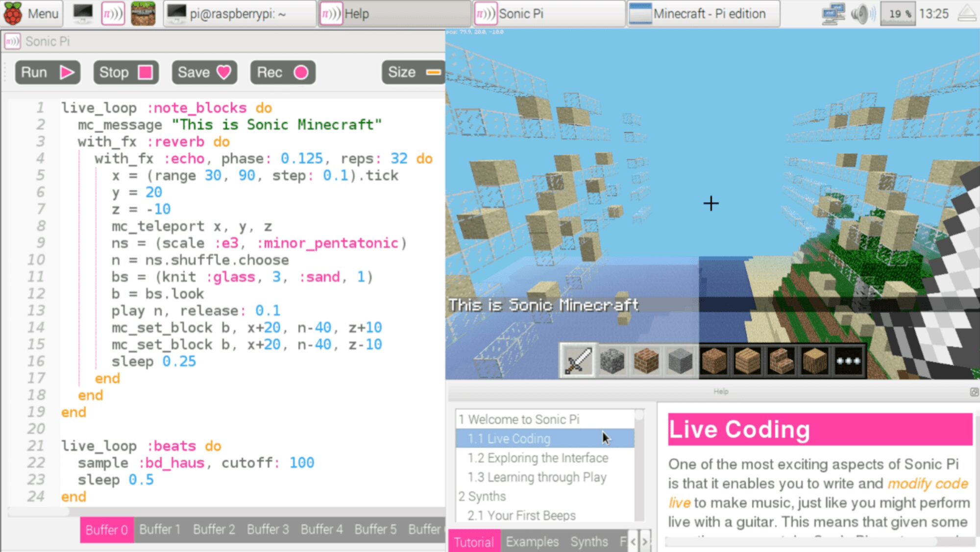The height and width of the screenshot is (552, 980).
Task: Expand the "2 Synths" tutorial section
Action: (x=482, y=496)
